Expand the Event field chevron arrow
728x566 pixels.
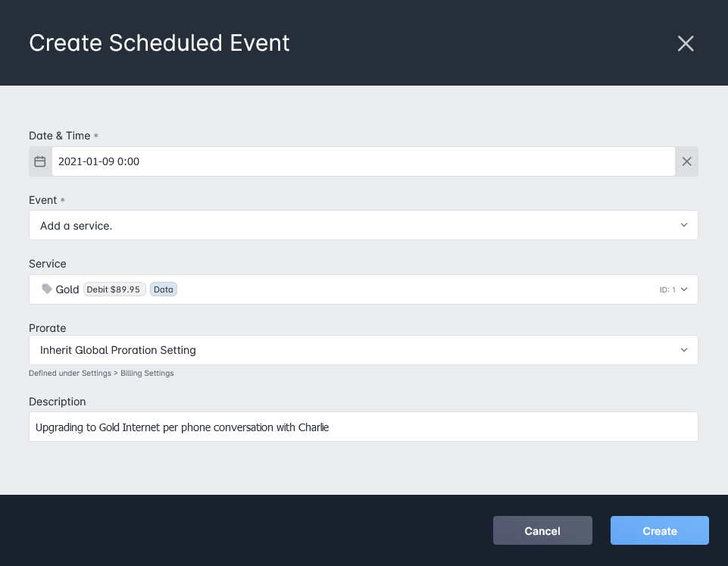tap(684, 225)
